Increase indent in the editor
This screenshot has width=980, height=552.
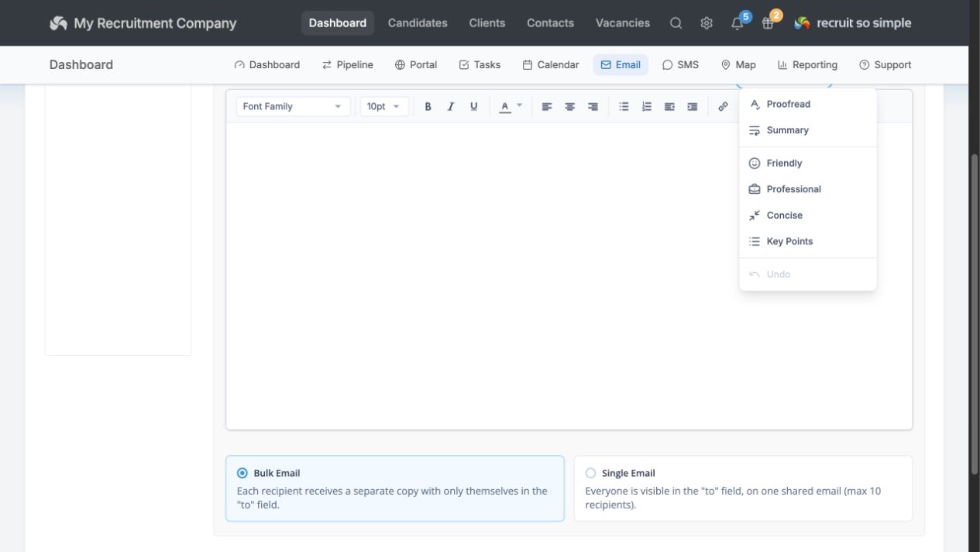tap(692, 106)
